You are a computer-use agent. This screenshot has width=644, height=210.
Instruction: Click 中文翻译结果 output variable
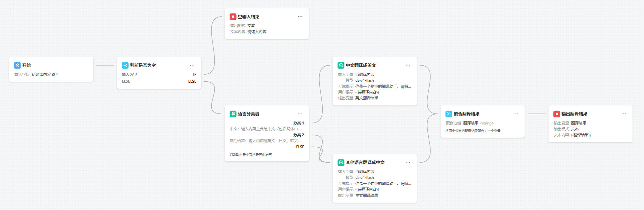(367, 196)
